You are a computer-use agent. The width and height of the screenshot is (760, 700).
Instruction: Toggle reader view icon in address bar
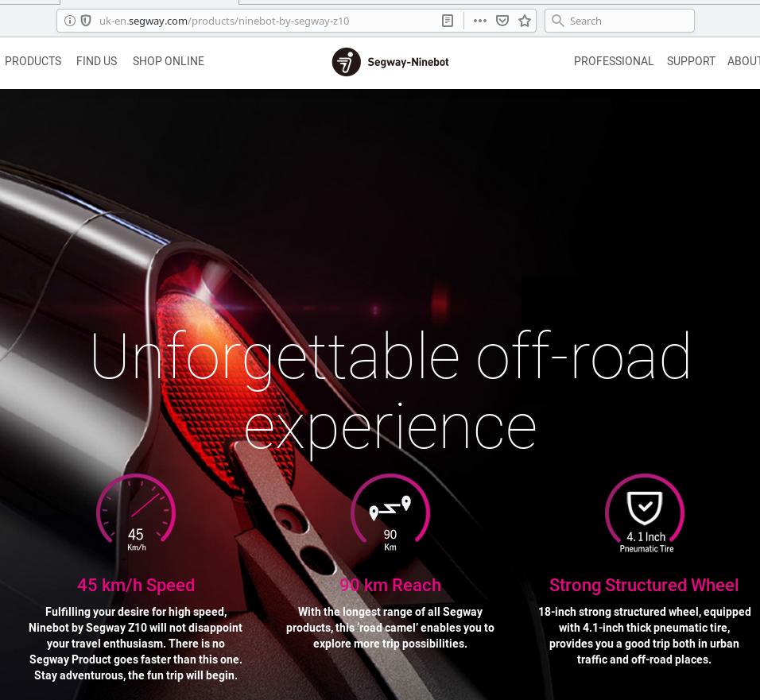[448, 21]
